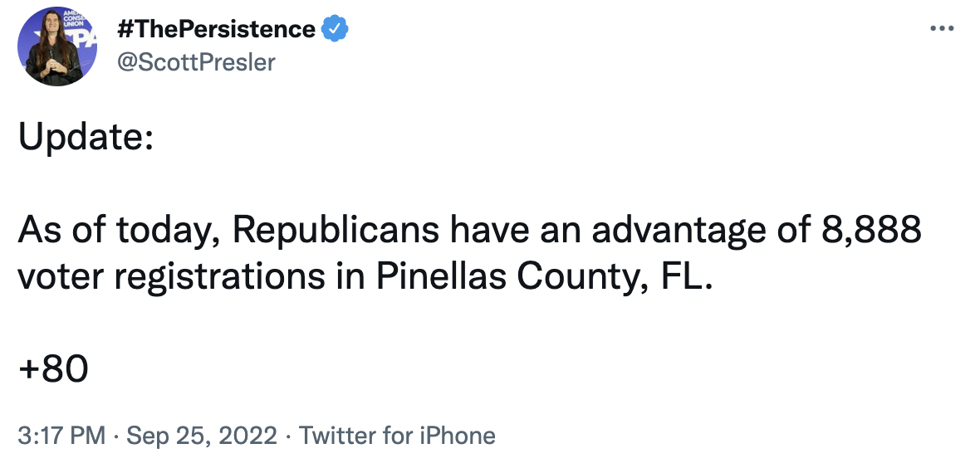Click the 3:17 PM timestamp
This screenshot has height=473, width=980.
click(x=61, y=436)
